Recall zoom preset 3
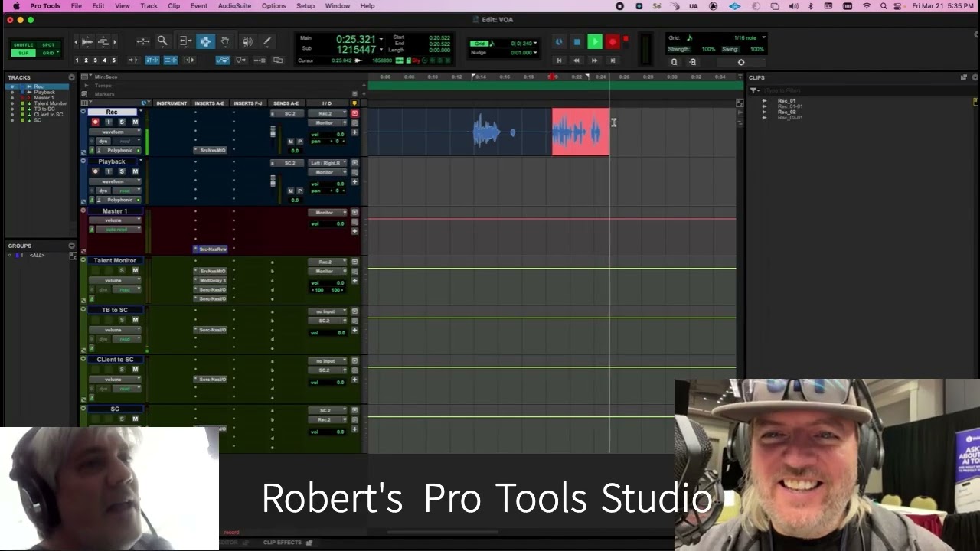The image size is (980, 551). [95, 60]
